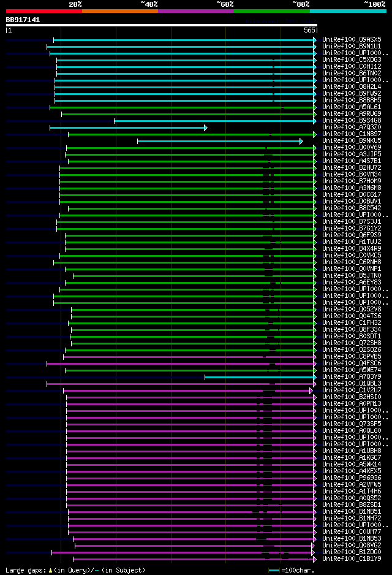The image size is (392, 575).
Task: Open hit UniRef100_Q052V8
Action: coord(352,309)
